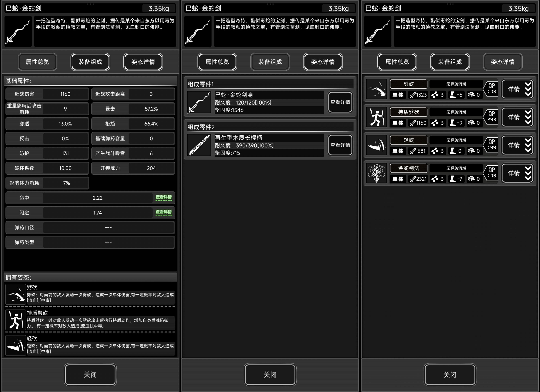Screen dimensions: 540x392
Task: Click 破坏系数 value 10.00
Action: pyautogui.click(x=65, y=168)
